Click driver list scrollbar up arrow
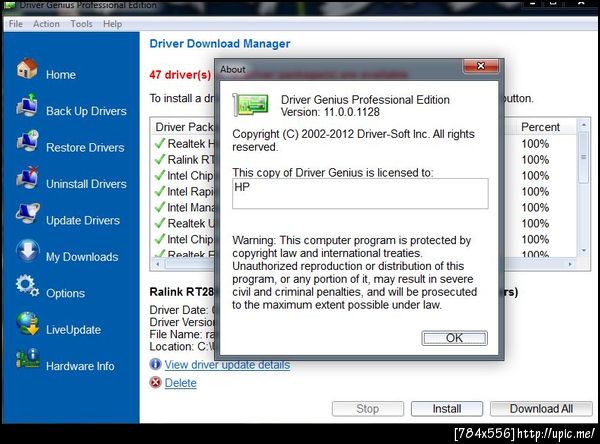 point(584,125)
